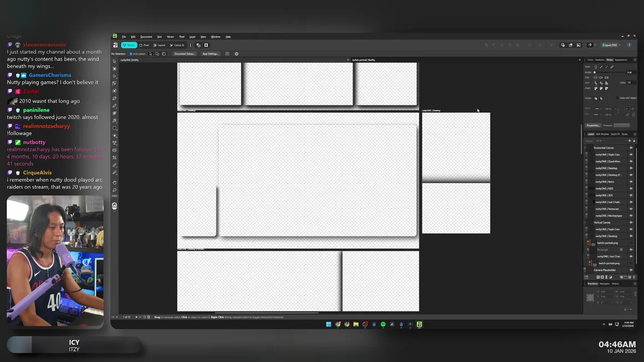Click the transform anchor point selector
The width and height of the screenshot is (644, 362).
tap(590, 298)
